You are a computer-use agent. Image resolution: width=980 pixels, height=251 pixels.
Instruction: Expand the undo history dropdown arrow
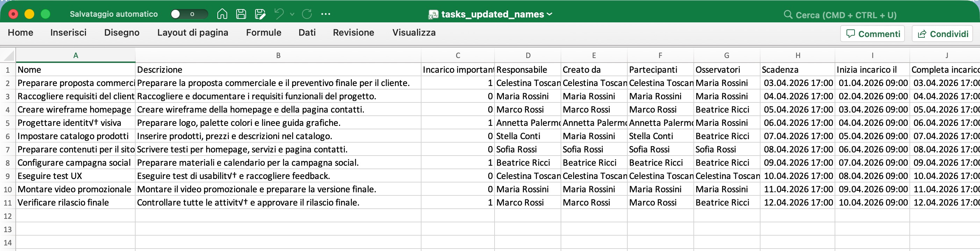click(x=292, y=14)
